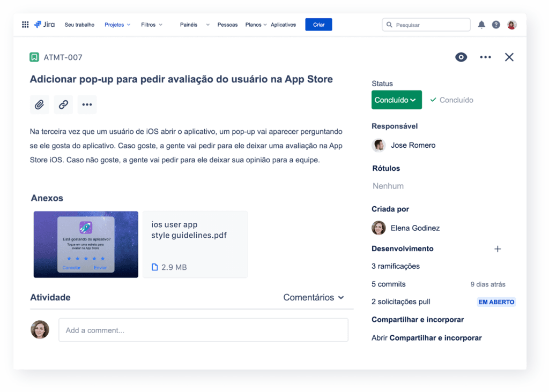View the 5 commits link
The height and width of the screenshot is (392, 549).
[388, 284]
